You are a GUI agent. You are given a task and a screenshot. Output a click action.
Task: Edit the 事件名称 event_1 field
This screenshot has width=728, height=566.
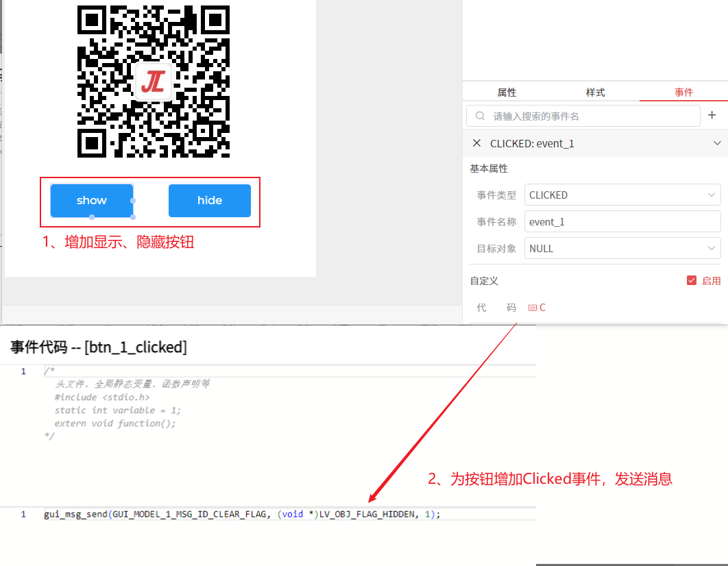click(x=622, y=222)
